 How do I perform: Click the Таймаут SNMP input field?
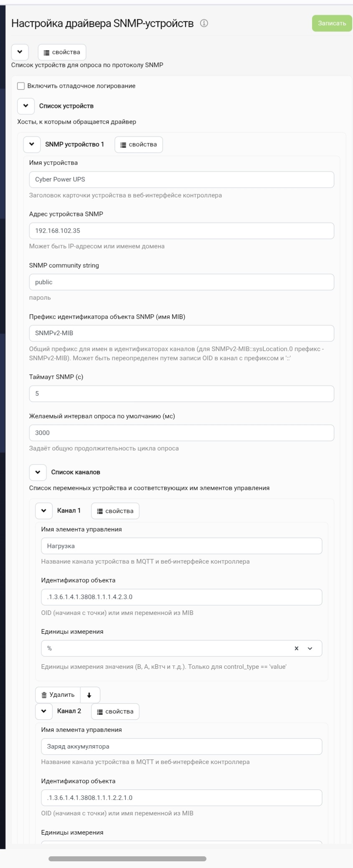click(x=182, y=394)
